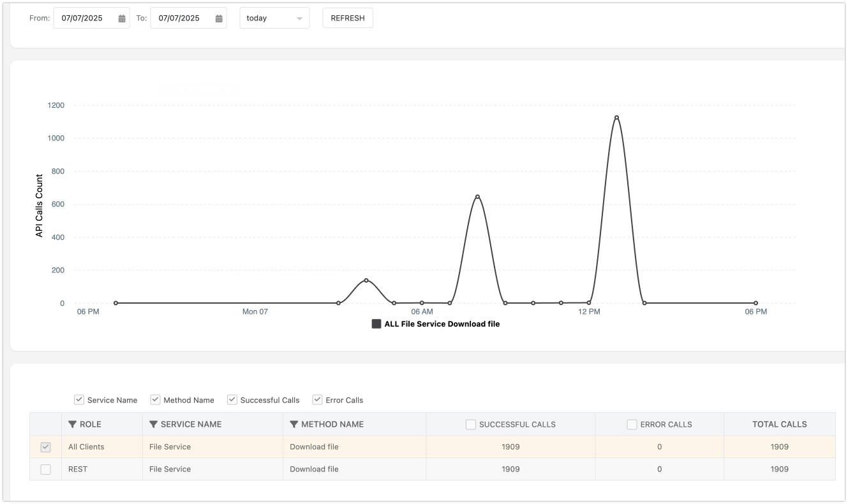Toggle the Method Name column checkbox

[x=155, y=400]
